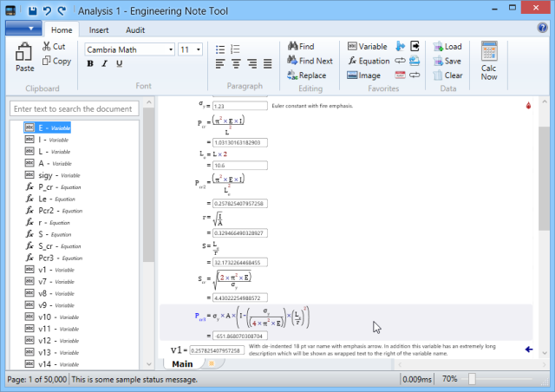Screen dimensions: 555x392
Task: Open the Cambria Math font dropdown
Action: (x=171, y=49)
